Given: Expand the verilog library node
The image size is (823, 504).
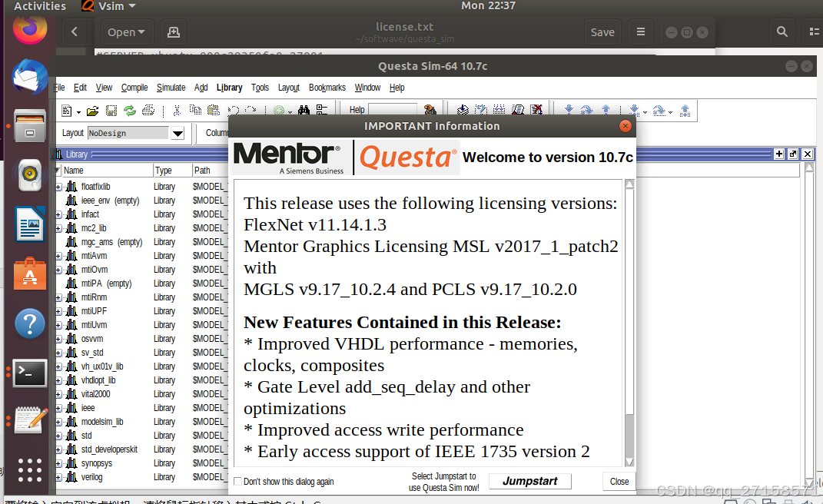Looking at the screenshot, I should pos(58,478).
